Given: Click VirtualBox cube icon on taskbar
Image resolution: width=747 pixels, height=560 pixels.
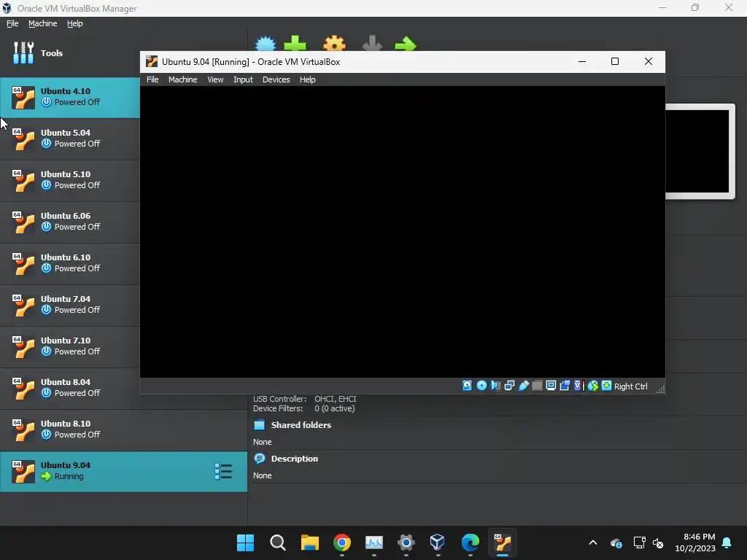Looking at the screenshot, I should 438,542.
